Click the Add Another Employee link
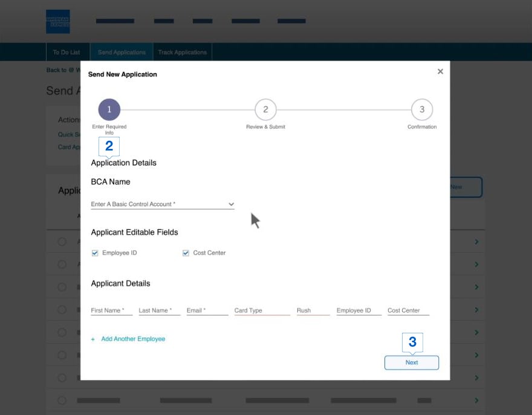Image resolution: width=532 pixels, height=415 pixels. pos(133,339)
